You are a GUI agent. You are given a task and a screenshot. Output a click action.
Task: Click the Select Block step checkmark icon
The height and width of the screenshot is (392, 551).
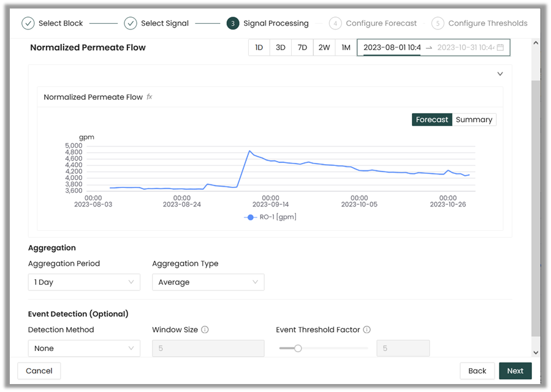28,23
